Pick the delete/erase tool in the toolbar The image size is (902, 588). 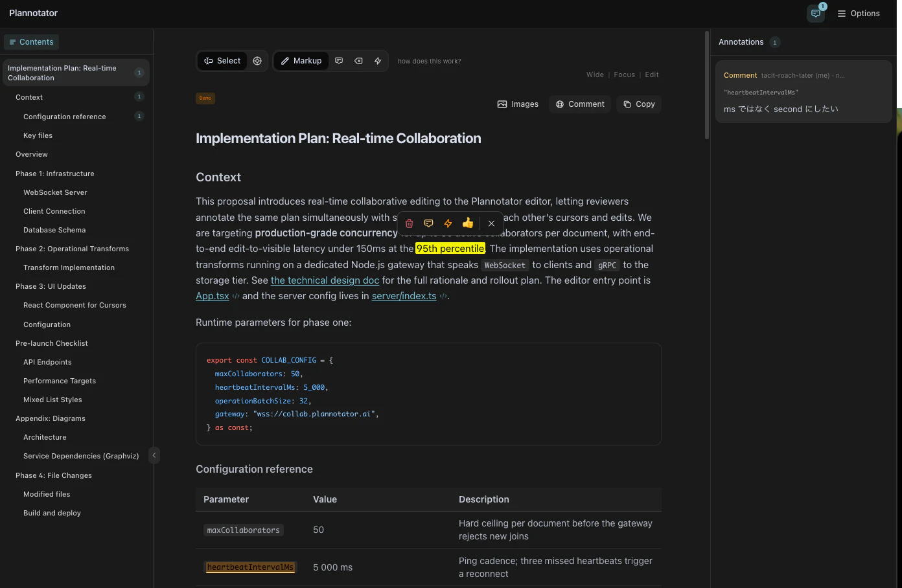(x=358, y=61)
